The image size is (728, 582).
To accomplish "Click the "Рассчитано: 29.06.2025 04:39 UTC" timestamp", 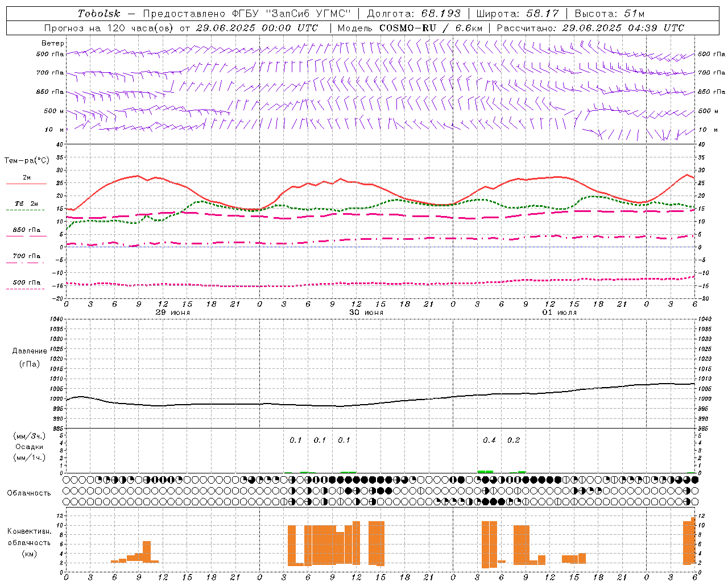I will [x=590, y=28].
